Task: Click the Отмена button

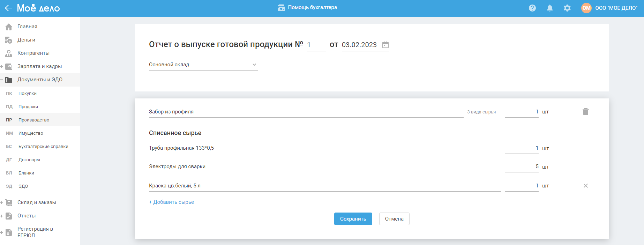Action: click(x=394, y=219)
